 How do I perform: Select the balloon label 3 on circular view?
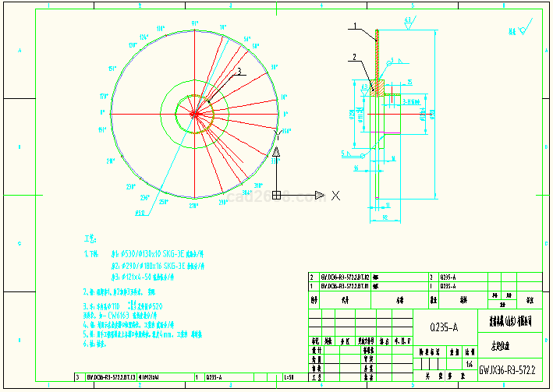(x=240, y=70)
